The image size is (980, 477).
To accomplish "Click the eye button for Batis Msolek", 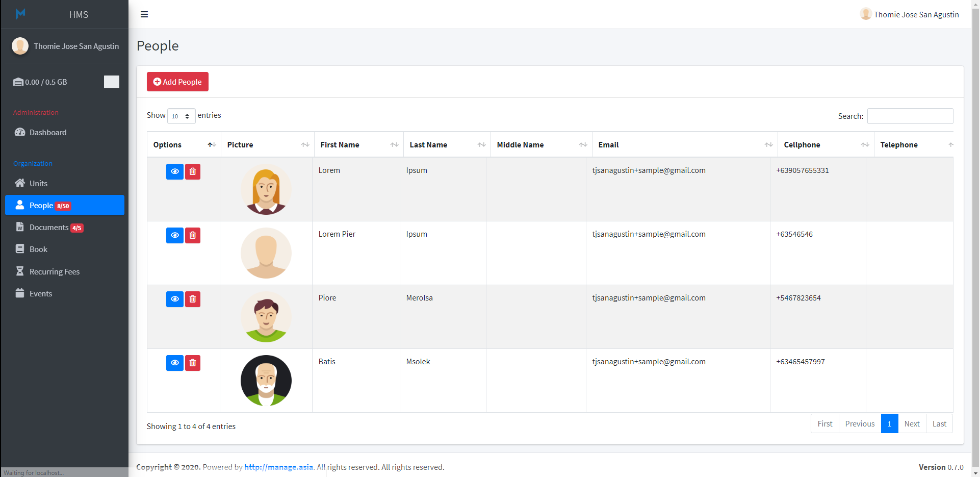I will [x=174, y=363].
